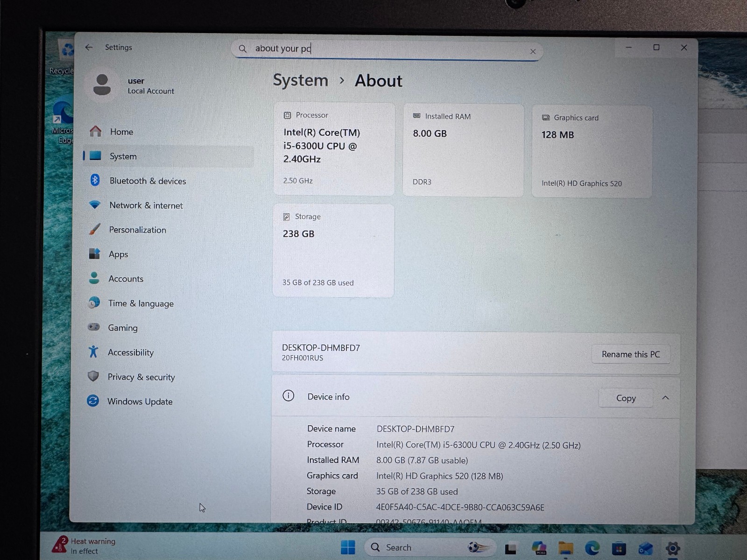Click the search magnifier icon in Settings

(x=242, y=49)
